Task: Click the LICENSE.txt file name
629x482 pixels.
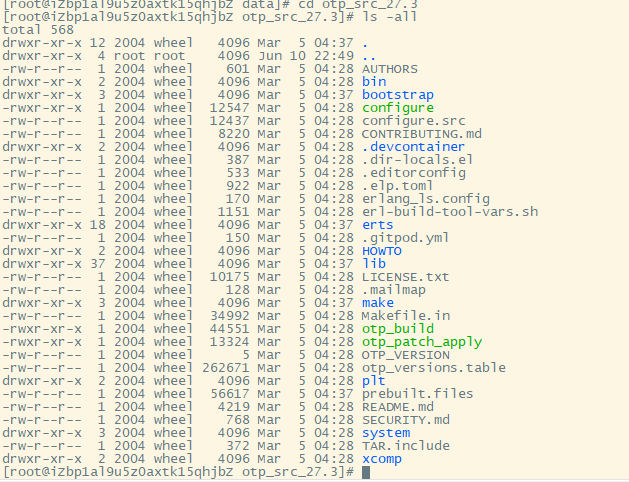Action: (x=406, y=277)
